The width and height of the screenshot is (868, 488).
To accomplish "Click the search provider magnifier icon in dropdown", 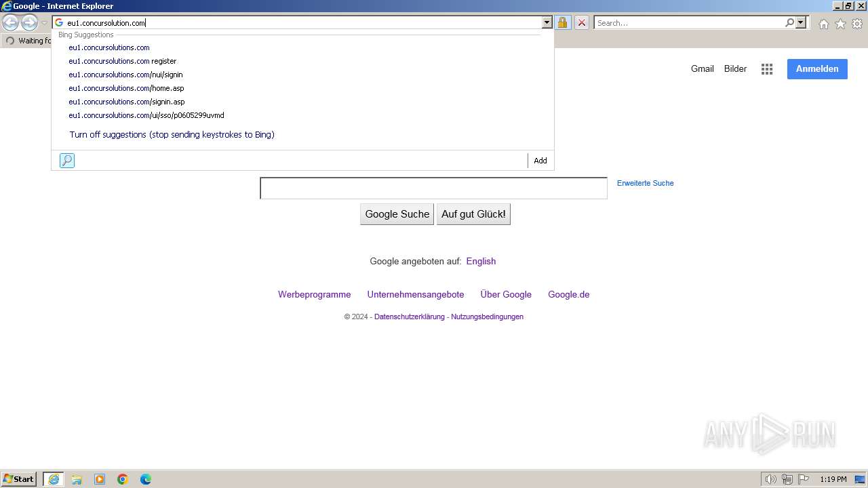I will (x=67, y=161).
